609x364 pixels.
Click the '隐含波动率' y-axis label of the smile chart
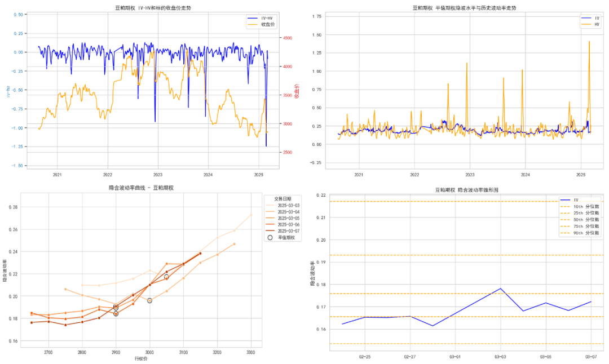tap(5, 270)
